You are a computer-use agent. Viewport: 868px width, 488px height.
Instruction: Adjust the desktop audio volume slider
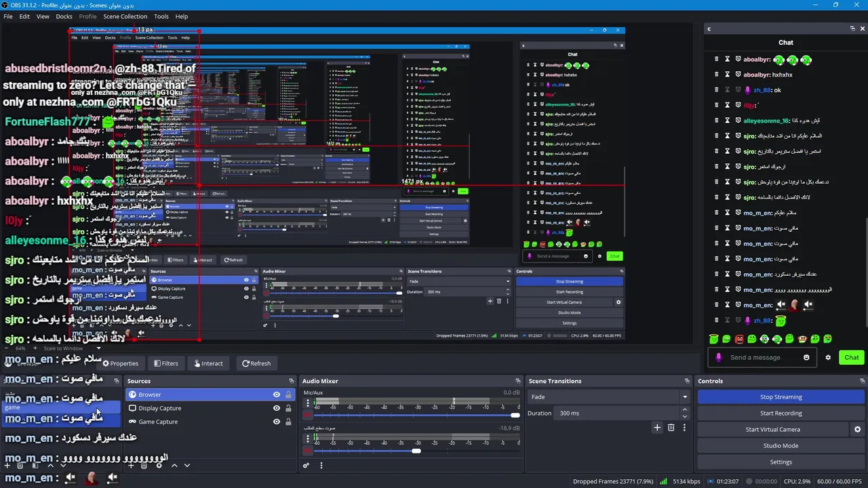(x=417, y=451)
